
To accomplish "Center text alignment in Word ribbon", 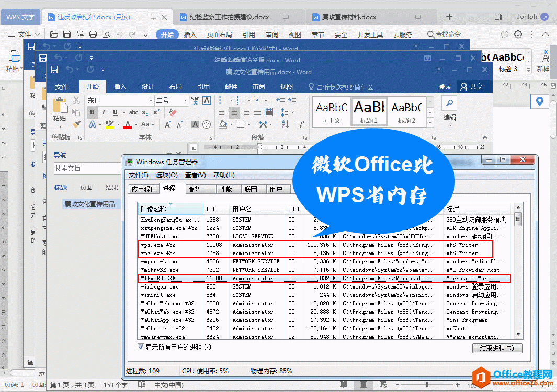I will click(234, 112).
